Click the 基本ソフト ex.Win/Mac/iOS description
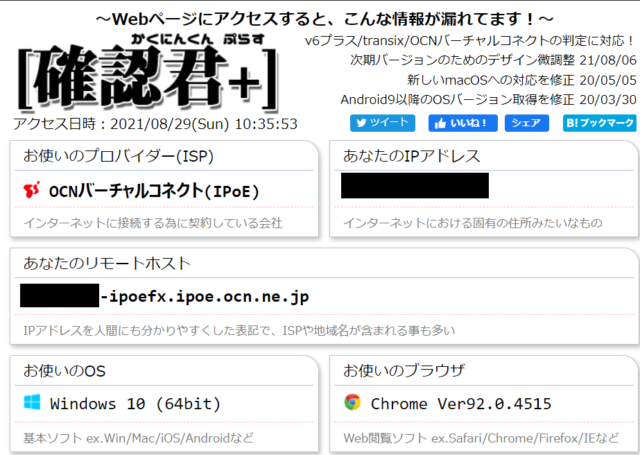 coord(138,438)
